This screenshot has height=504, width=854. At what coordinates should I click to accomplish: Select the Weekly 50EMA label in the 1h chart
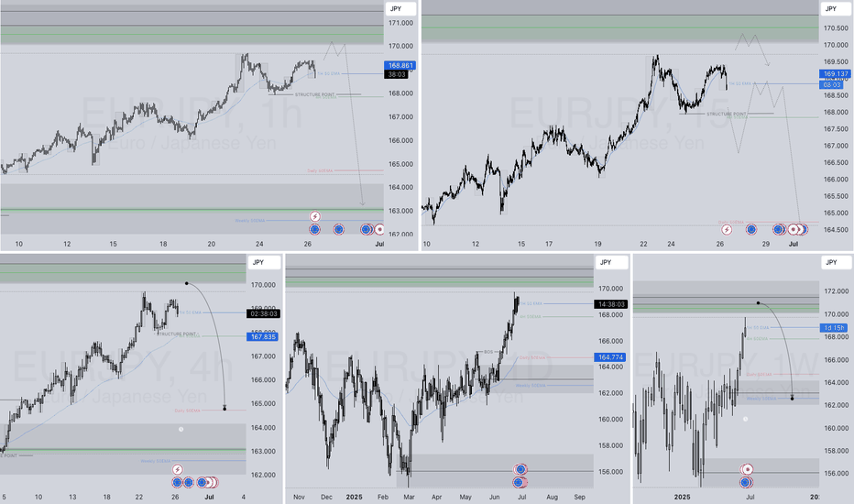tap(250, 221)
